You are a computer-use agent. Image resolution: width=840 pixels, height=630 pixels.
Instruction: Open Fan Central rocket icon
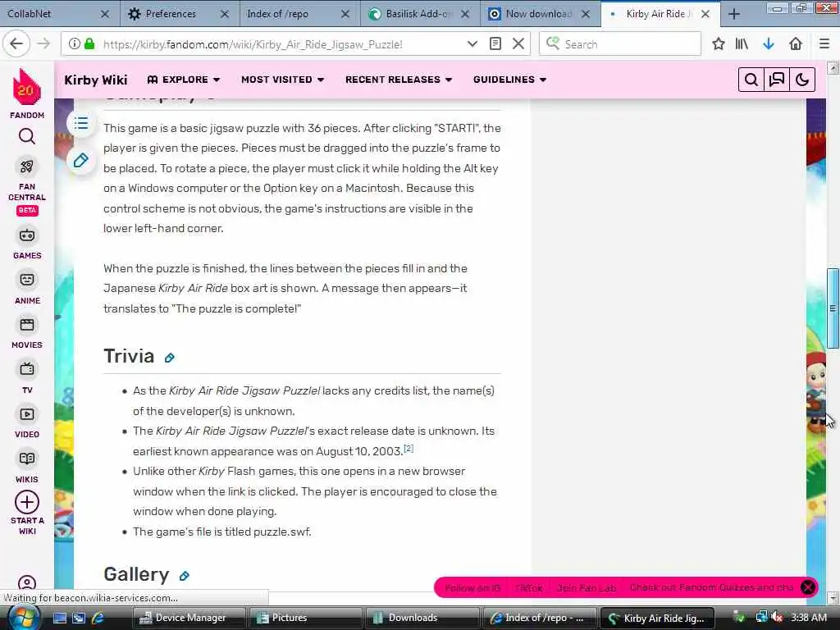coord(27,167)
